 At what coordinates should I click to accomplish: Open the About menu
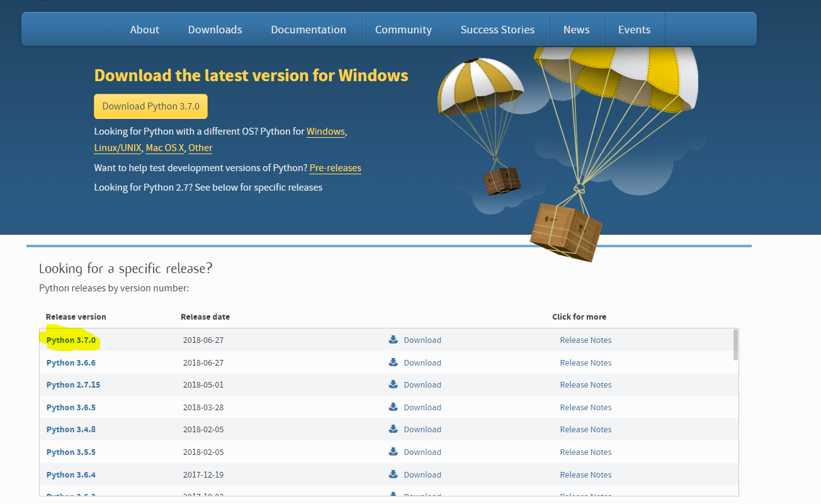click(x=145, y=30)
